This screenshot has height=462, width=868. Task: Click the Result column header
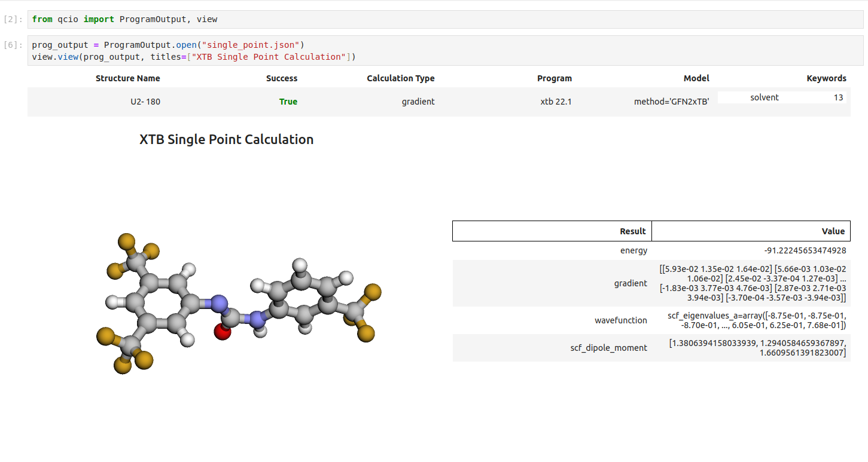click(632, 231)
